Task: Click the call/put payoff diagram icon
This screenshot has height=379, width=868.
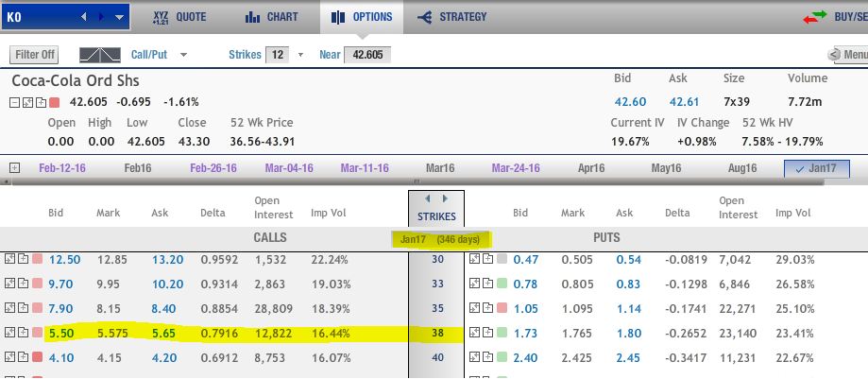Action: coord(99,55)
